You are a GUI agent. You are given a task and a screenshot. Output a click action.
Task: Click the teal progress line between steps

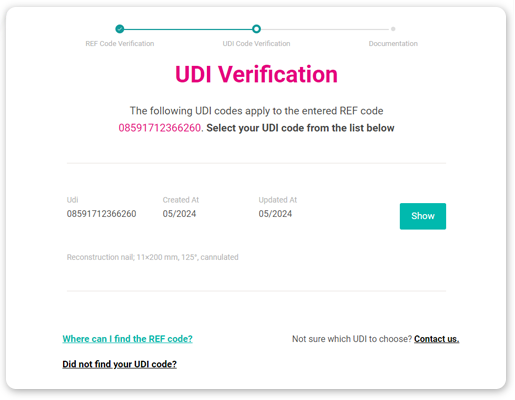pos(188,29)
